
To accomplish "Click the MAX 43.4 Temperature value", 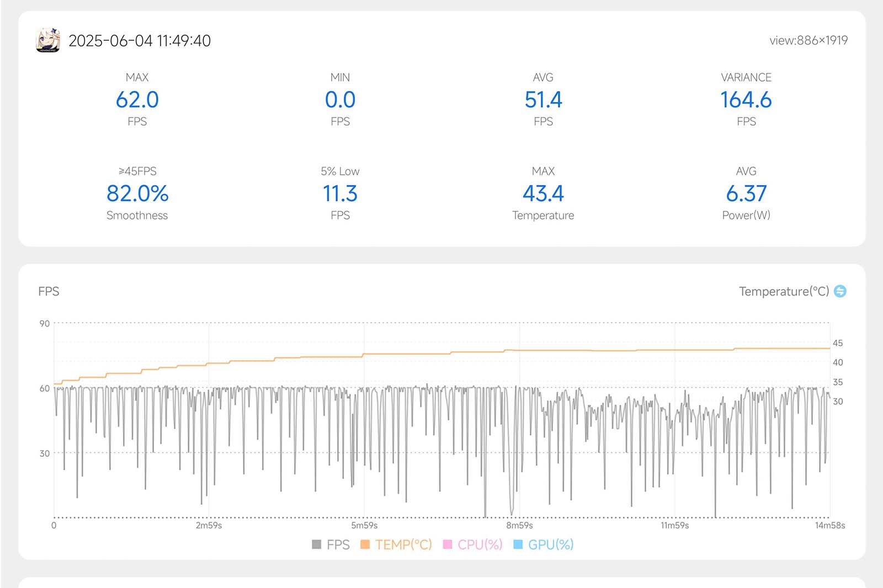I will (543, 194).
